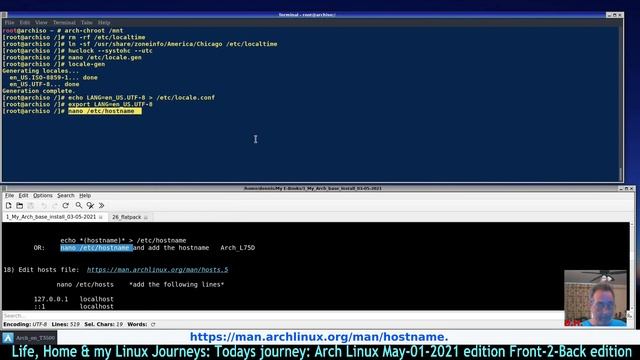
Task: Click the 'Sel. Chars: 19' status entry
Action: [103, 324]
